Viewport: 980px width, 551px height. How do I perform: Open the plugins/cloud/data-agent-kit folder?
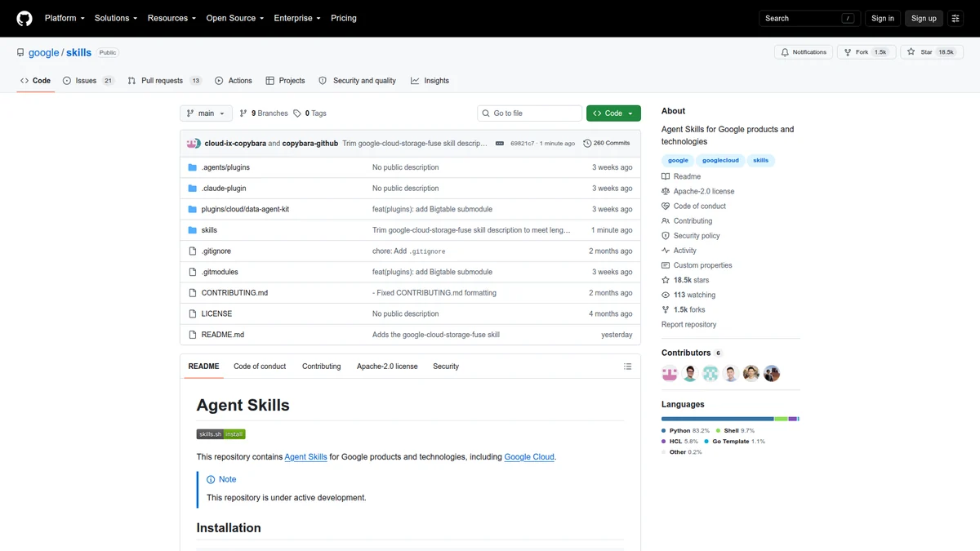point(245,209)
